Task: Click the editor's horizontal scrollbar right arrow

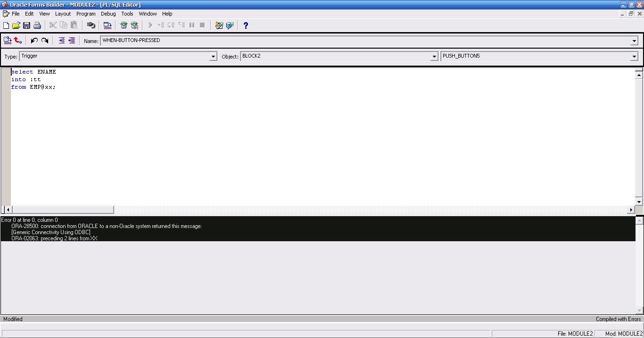Action: point(631,210)
